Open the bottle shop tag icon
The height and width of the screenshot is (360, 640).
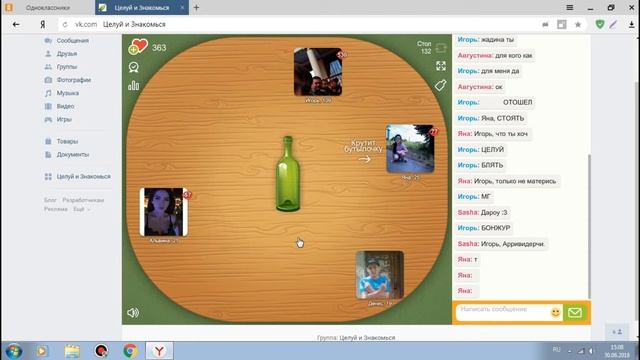coord(440,85)
